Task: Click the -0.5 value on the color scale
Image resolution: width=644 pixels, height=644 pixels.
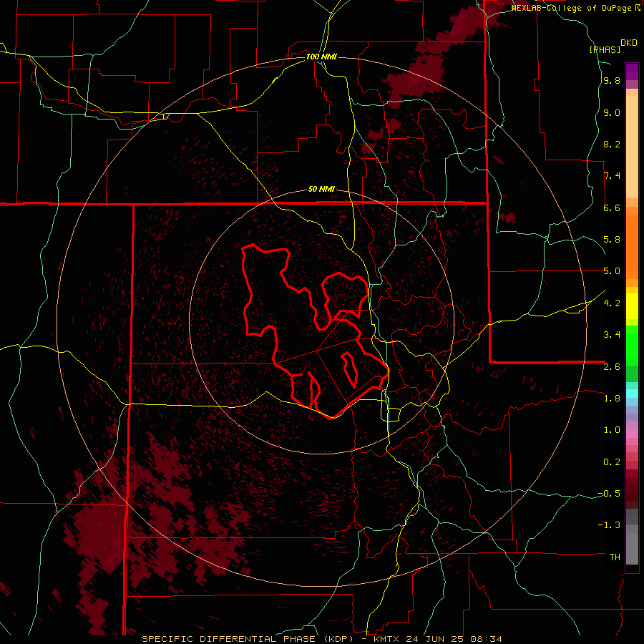Action: pos(609,494)
